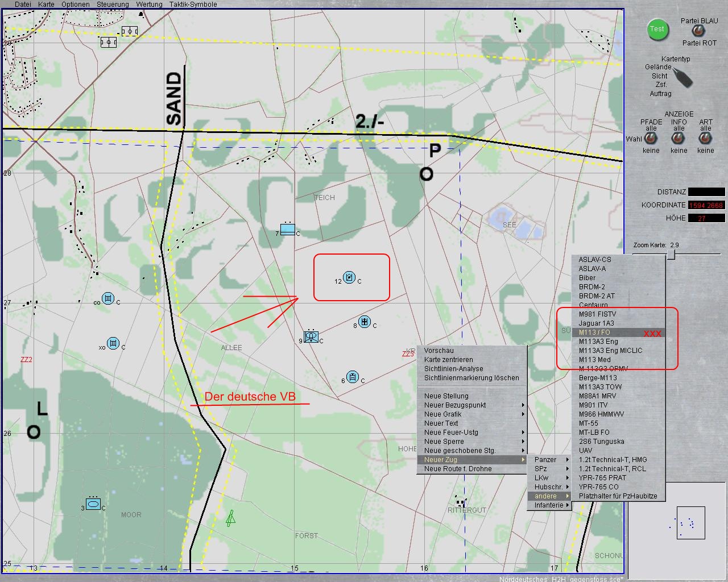
Task: Open the Taktik-Symbole menu
Action: click(193, 5)
